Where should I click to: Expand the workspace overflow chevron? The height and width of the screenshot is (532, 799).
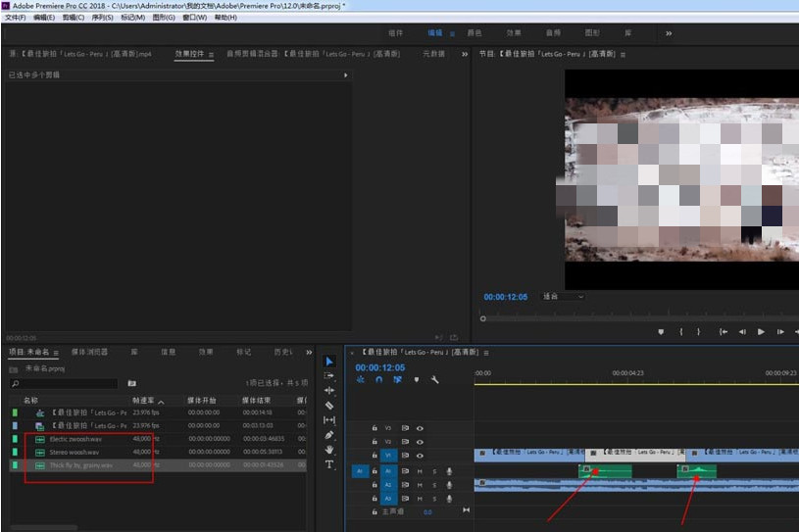[x=669, y=32]
